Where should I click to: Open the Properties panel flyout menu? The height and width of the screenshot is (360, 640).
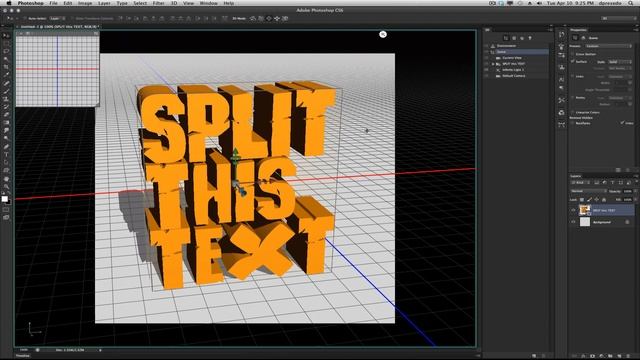pos(635,30)
